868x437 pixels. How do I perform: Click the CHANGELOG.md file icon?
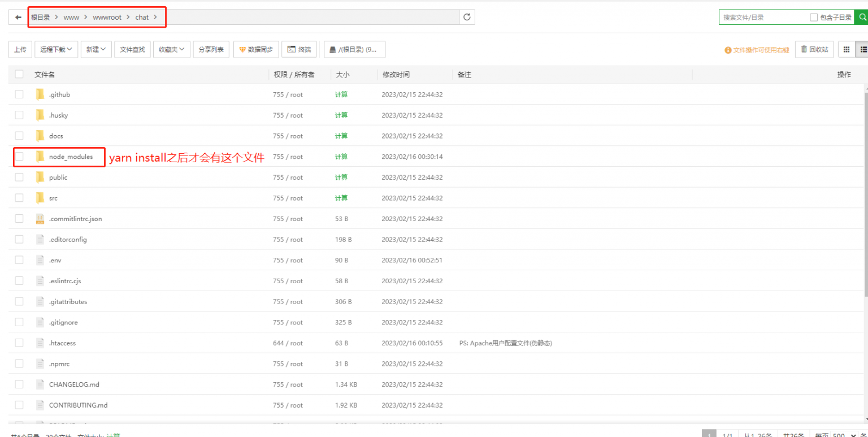click(40, 384)
